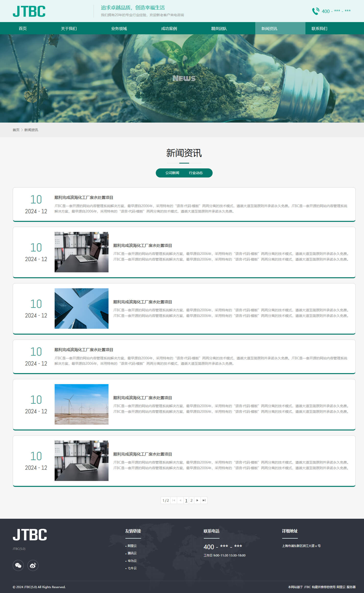Click the 首页 breadcrumb link
The height and width of the screenshot is (593, 364).
click(16, 130)
